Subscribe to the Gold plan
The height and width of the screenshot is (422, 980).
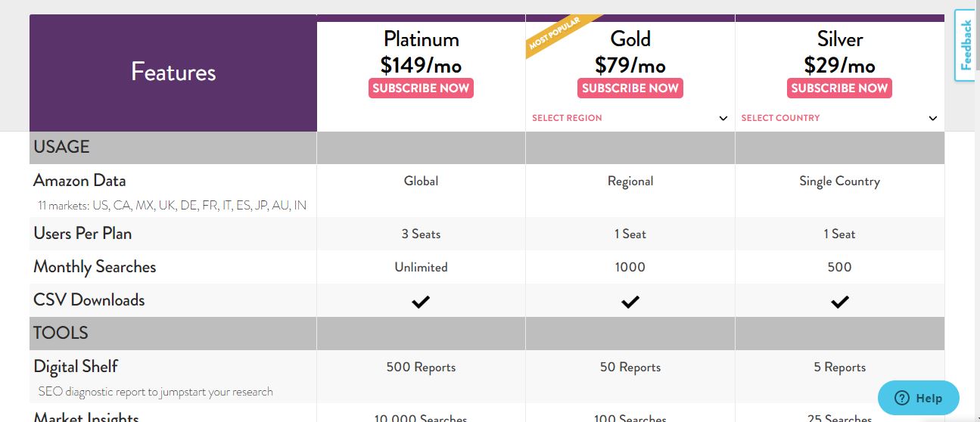click(630, 88)
